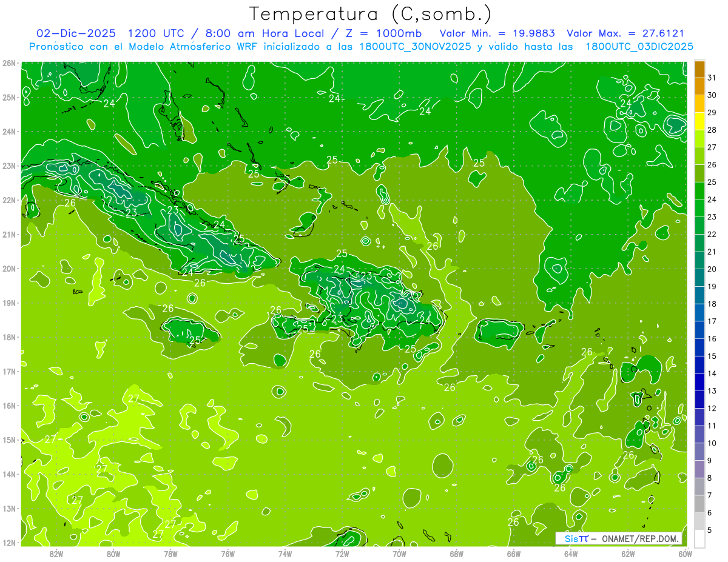Click the green legend swatch between 24 and 25
728x562 pixels.
(x=699, y=191)
